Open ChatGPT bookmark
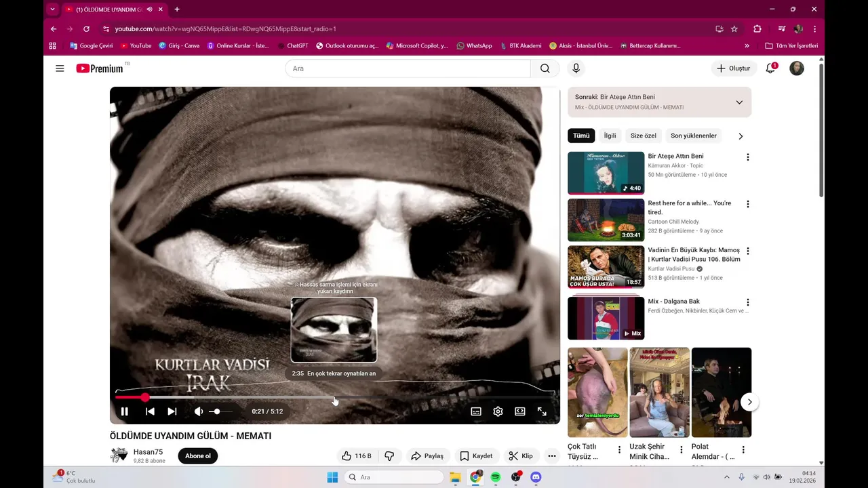 tap(293, 45)
